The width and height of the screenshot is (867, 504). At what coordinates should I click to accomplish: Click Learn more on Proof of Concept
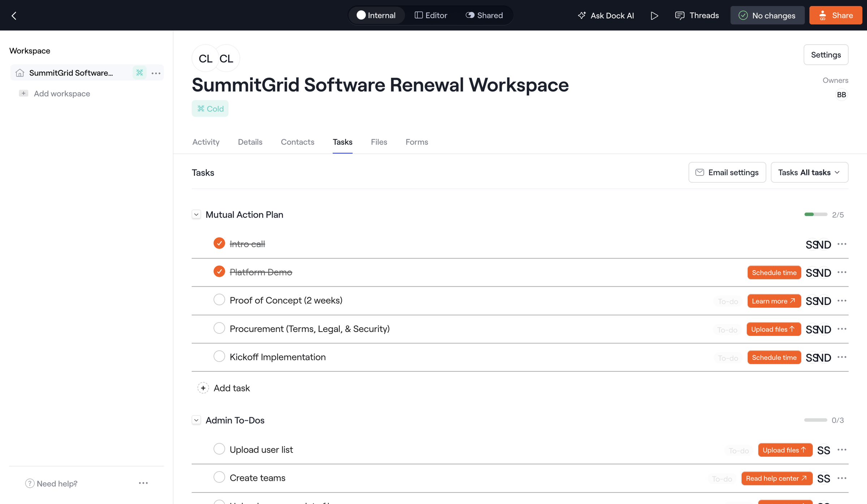tap(774, 301)
